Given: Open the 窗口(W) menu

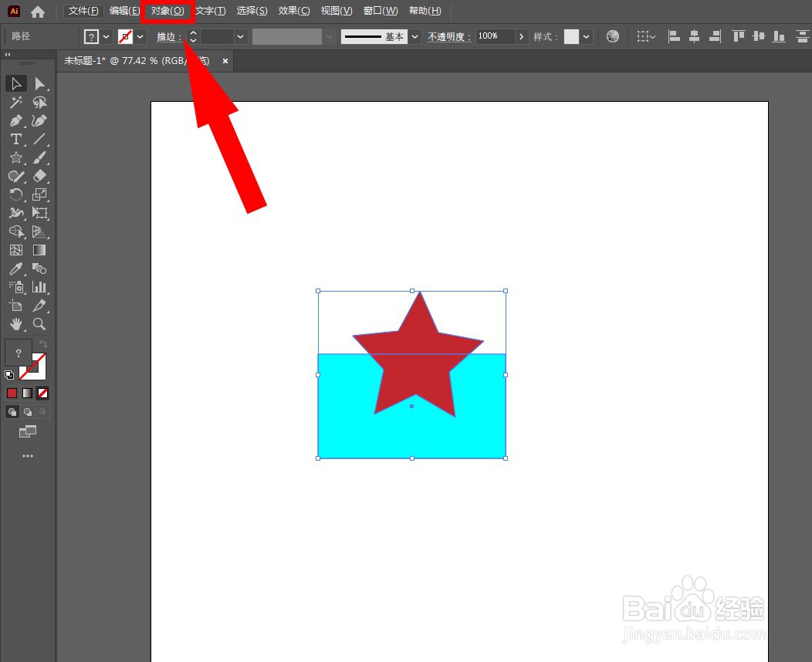Looking at the screenshot, I should 381,11.
